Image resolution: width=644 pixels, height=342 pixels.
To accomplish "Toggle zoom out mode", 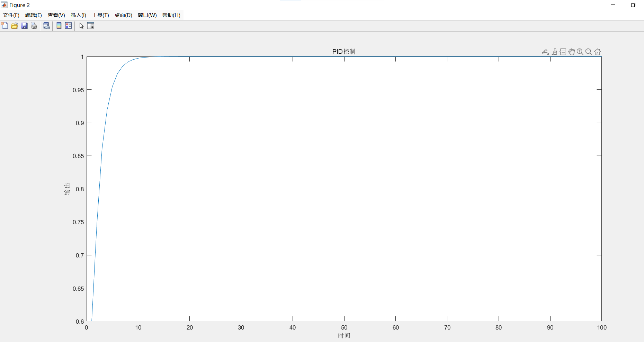I will (589, 52).
